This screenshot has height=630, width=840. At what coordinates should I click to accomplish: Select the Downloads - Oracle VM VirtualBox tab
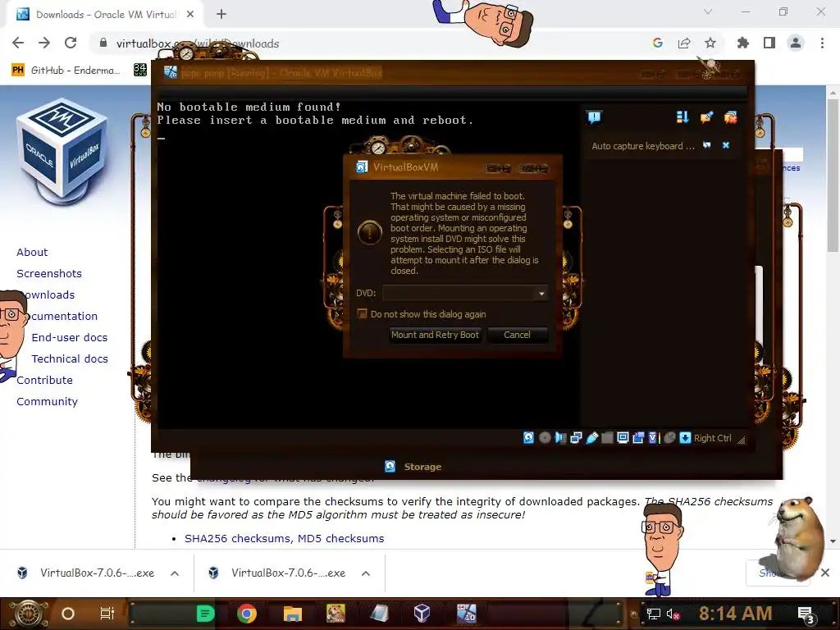point(106,15)
